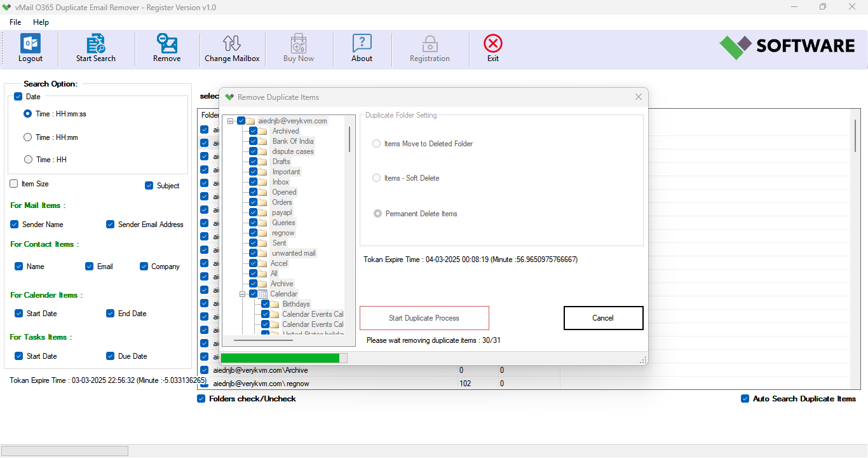Click the aiednjb@verykvm.com\ regnow row text

[x=261, y=384]
